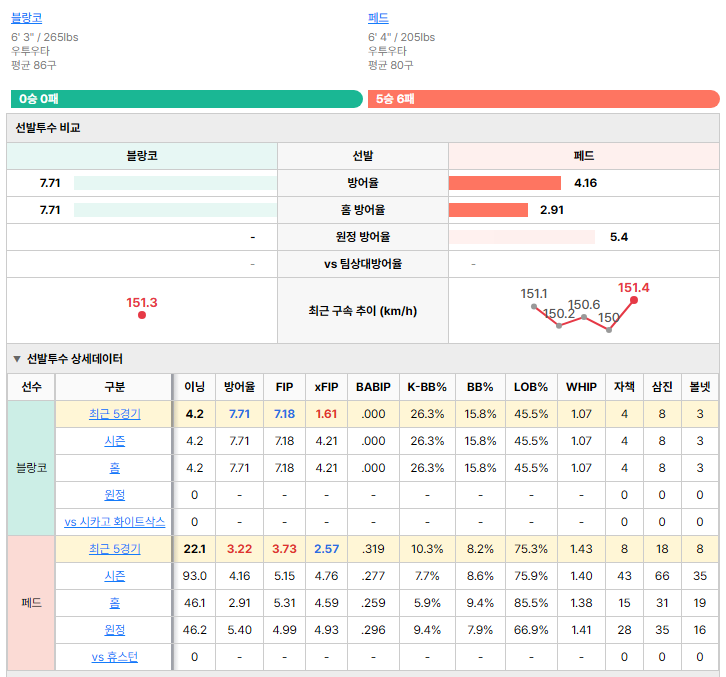726x677 pixels.
Task: Open 블랑코's 시즌 stats link
Action: point(114,441)
